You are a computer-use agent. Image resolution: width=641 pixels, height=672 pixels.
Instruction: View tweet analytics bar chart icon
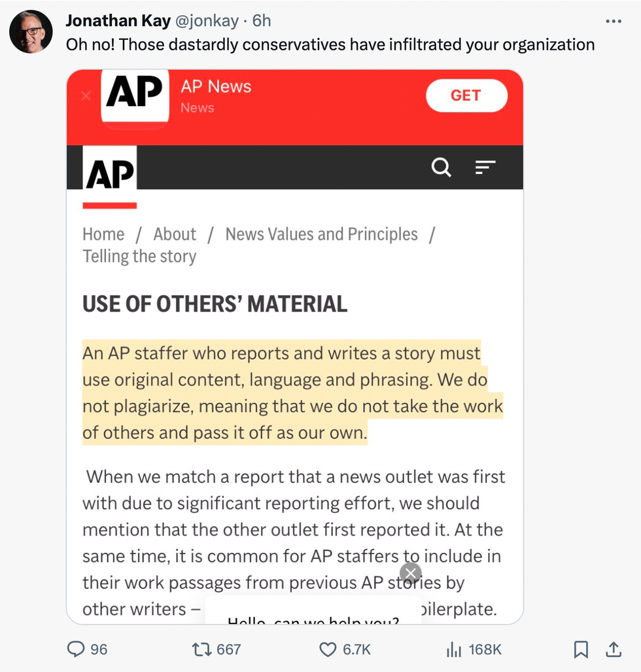click(x=454, y=649)
